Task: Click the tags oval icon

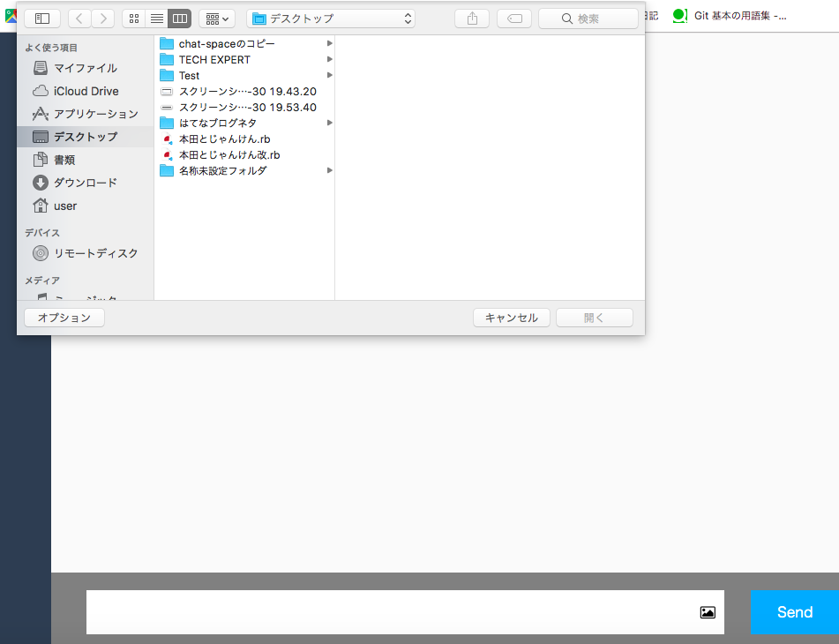Action: coord(513,18)
